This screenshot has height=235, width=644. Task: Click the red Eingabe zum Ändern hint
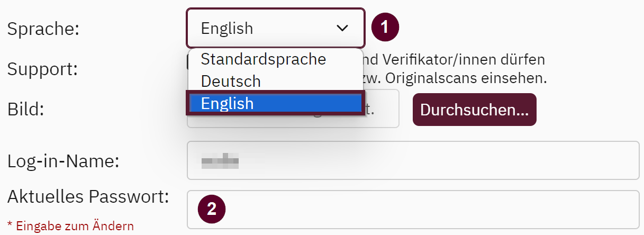coord(70,226)
